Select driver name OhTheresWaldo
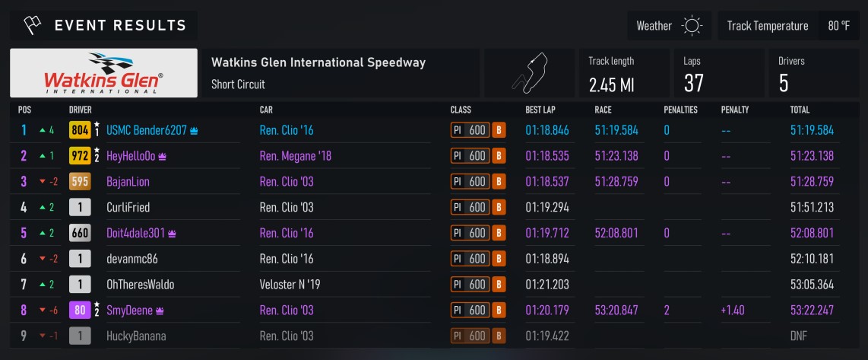The image size is (868, 360). (140, 285)
